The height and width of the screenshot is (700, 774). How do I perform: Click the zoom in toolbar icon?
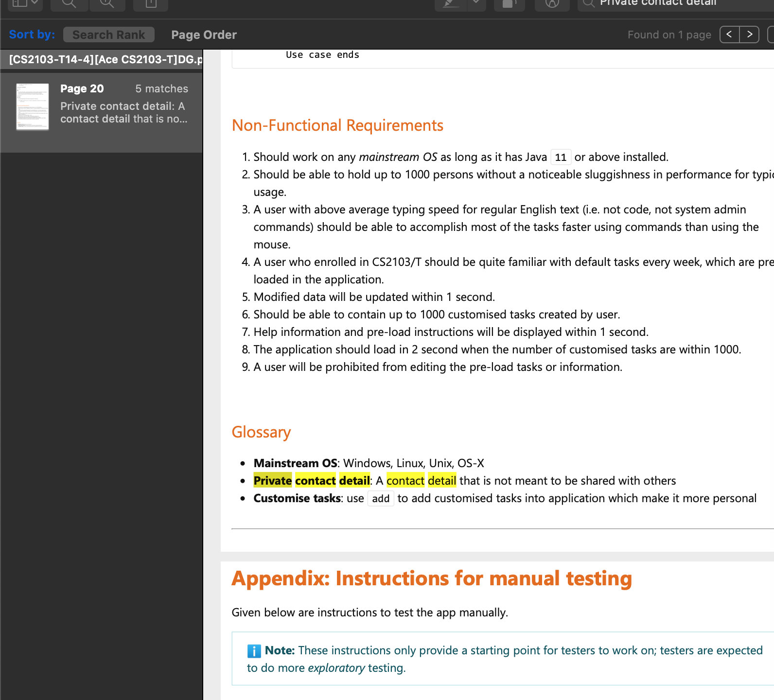click(107, 4)
